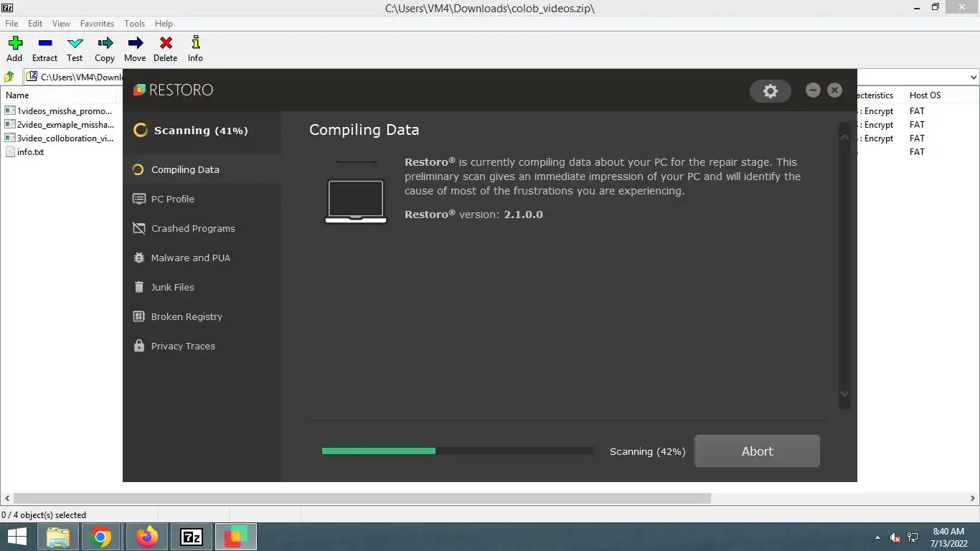
Task: Minimize the Restoro window
Action: pos(813,90)
